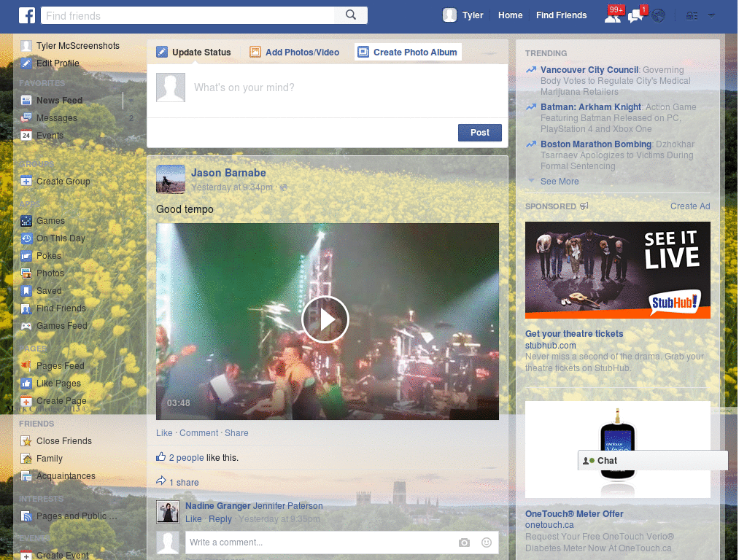This screenshot has height=560, width=747.
Task: Click Comment under the video post
Action: click(x=198, y=433)
